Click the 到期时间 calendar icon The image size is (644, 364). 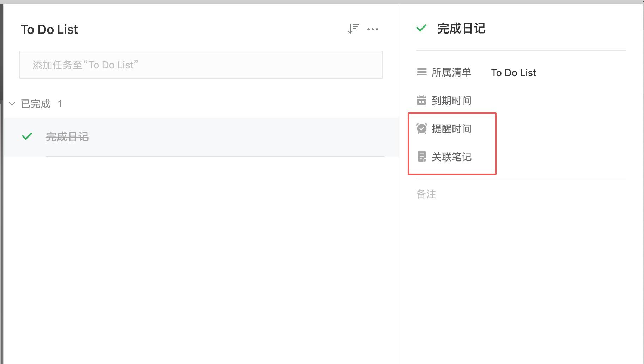(x=421, y=101)
